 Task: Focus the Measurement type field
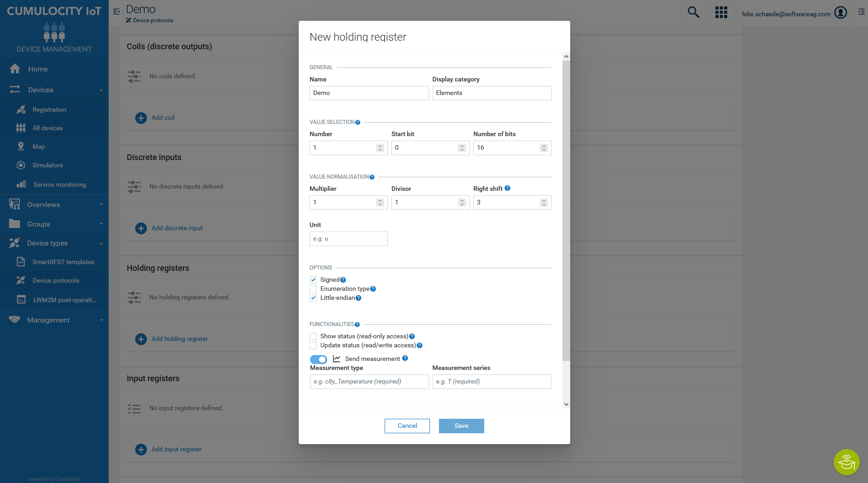click(369, 382)
